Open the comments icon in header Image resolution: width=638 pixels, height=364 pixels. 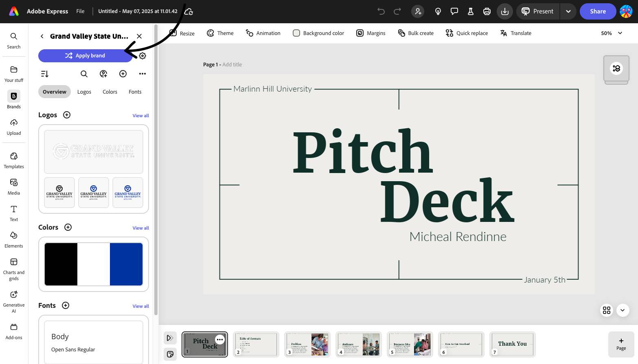click(454, 11)
